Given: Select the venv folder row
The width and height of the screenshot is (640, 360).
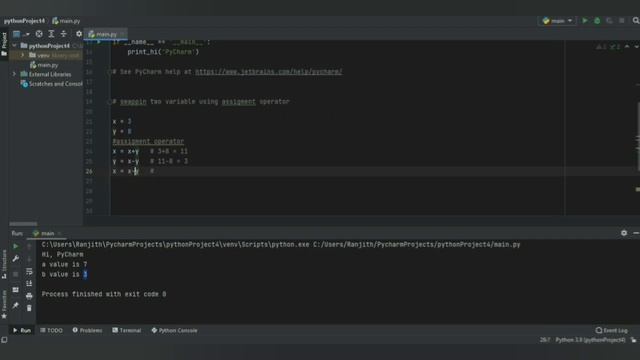Looking at the screenshot, I should 46,55.
